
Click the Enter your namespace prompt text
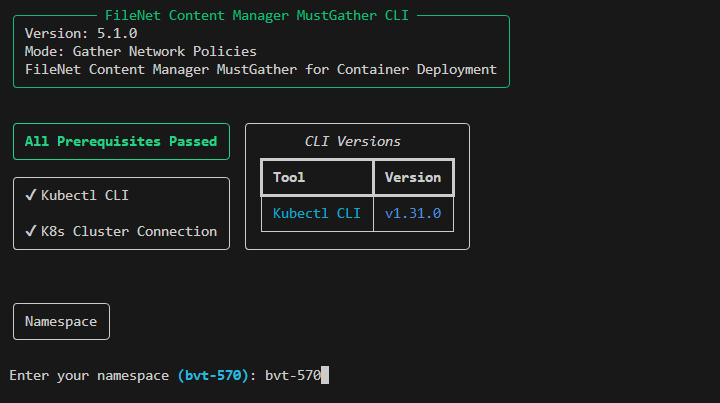pyautogui.click(x=89, y=375)
